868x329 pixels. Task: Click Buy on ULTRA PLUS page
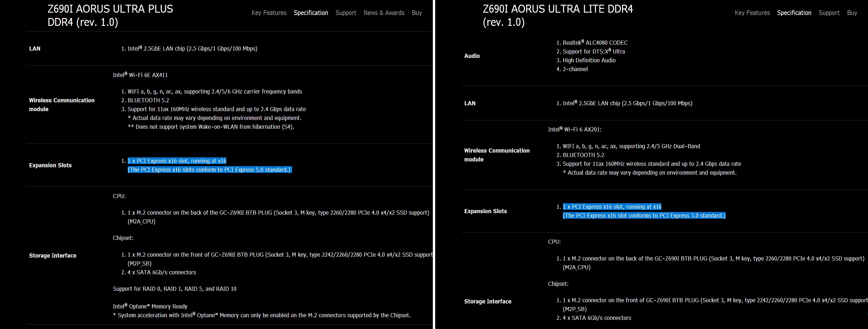[417, 13]
